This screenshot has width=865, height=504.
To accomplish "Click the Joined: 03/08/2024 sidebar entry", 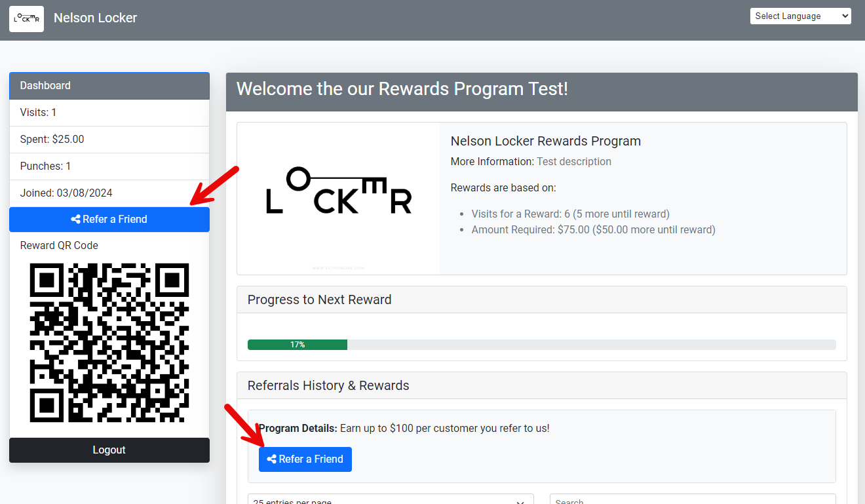I will [x=109, y=193].
